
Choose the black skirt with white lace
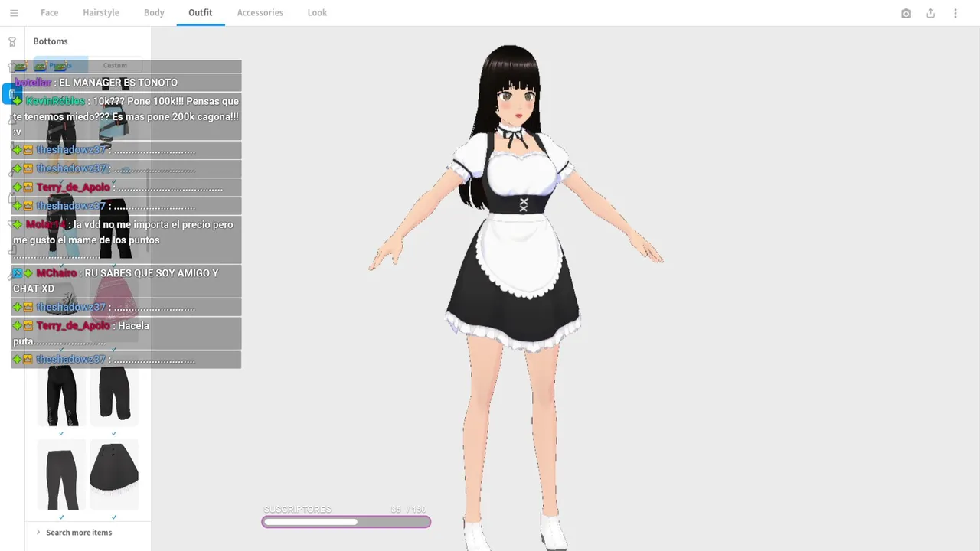pyautogui.click(x=114, y=474)
